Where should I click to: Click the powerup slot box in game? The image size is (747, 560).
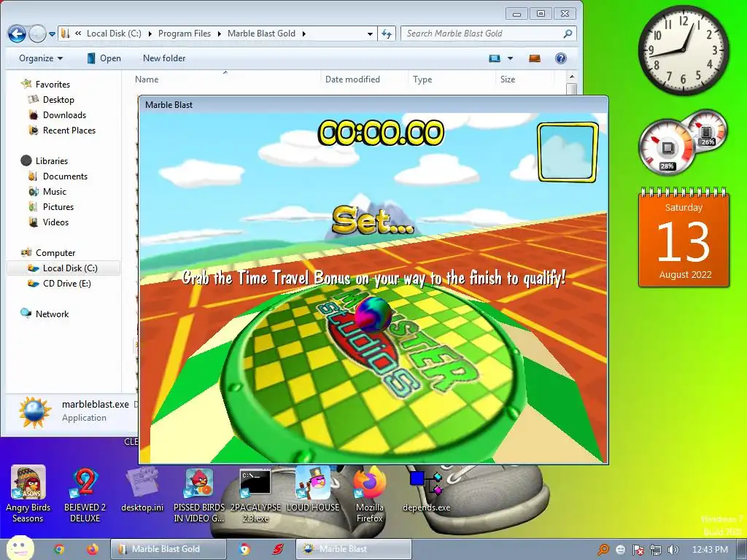[568, 152]
